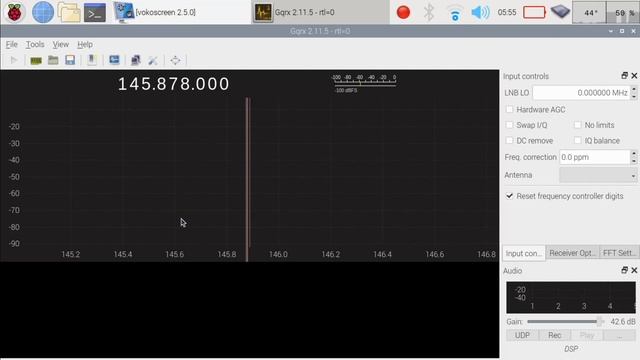Viewport: 640px width, 360px height.
Task: Open the File menu
Action: click(11, 44)
